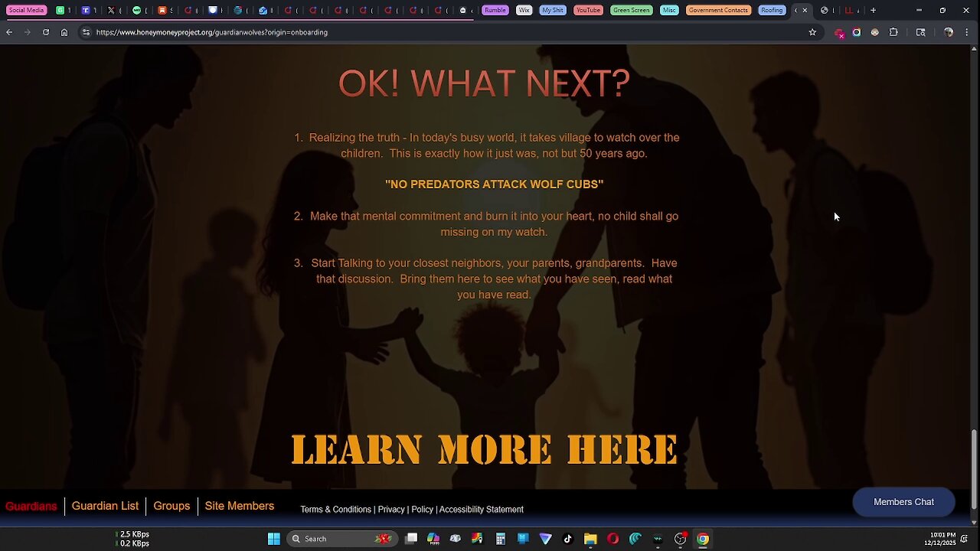Viewport: 980px width, 551px height.
Task: Open the Site Members link
Action: tap(239, 506)
